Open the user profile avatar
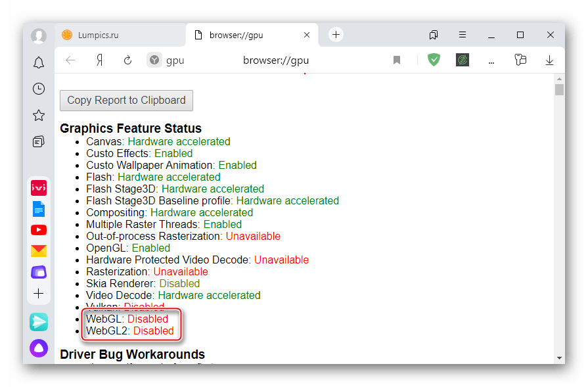This screenshot has width=588, height=387. point(39,36)
